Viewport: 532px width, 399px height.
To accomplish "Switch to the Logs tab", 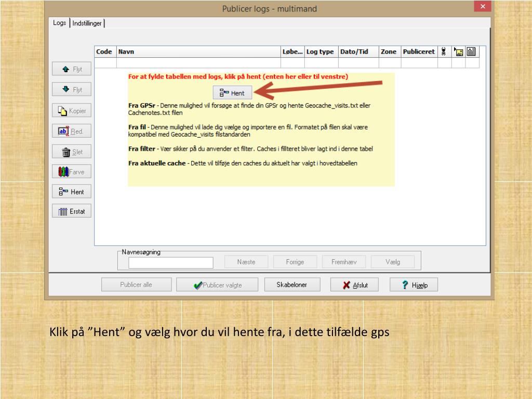I will coord(59,23).
